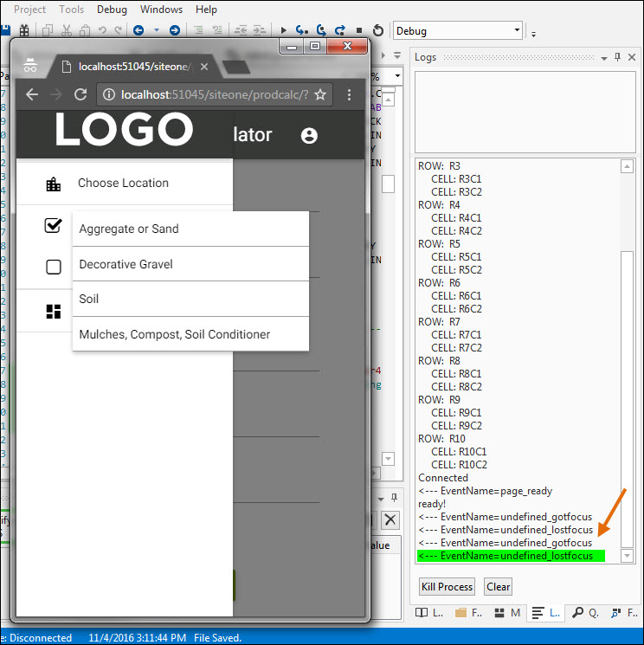The width and height of the screenshot is (644, 645).
Task: Open the Help menu
Action: [206, 9]
